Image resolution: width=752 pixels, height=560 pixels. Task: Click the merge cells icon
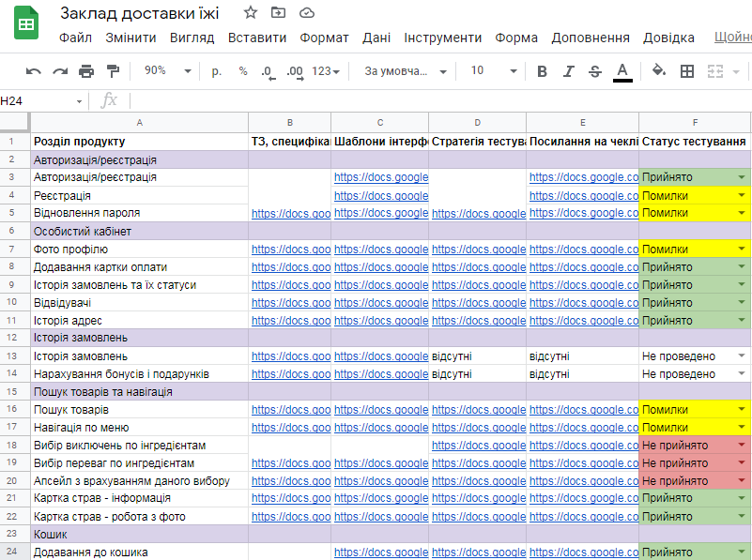[x=715, y=71]
